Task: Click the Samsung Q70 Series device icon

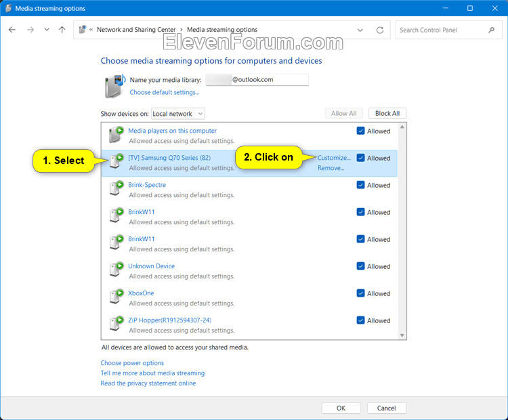Action: [117, 161]
